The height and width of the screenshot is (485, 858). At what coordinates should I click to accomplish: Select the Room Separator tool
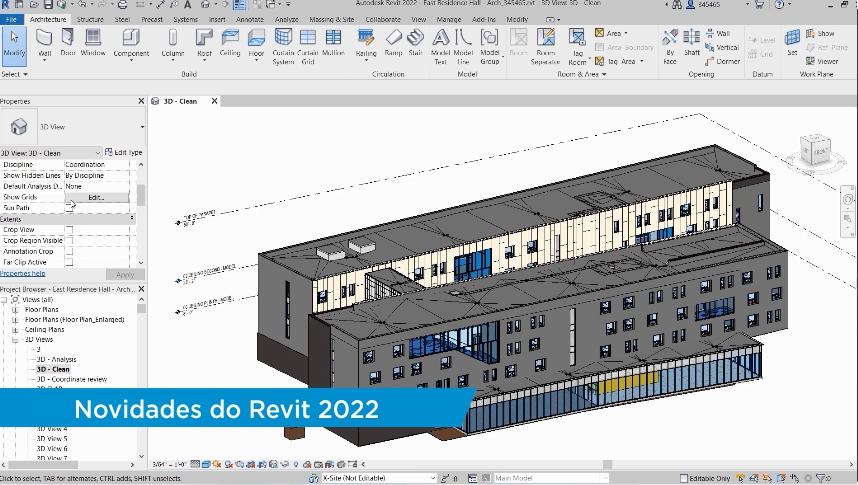[x=545, y=47]
